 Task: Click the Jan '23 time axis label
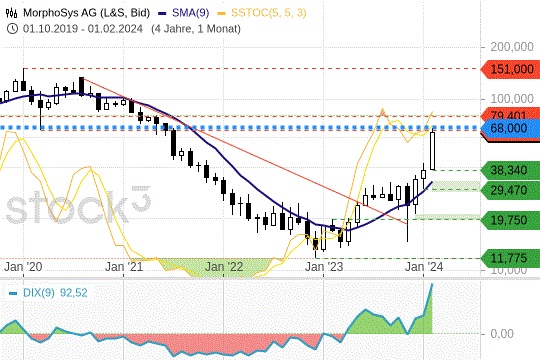click(x=324, y=267)
